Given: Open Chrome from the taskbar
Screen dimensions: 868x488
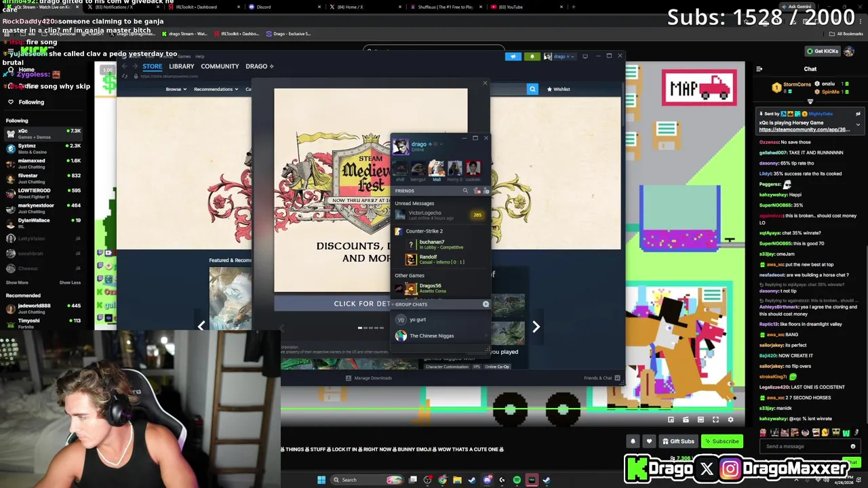Looking at the screenshot, I should pos(442,480).
